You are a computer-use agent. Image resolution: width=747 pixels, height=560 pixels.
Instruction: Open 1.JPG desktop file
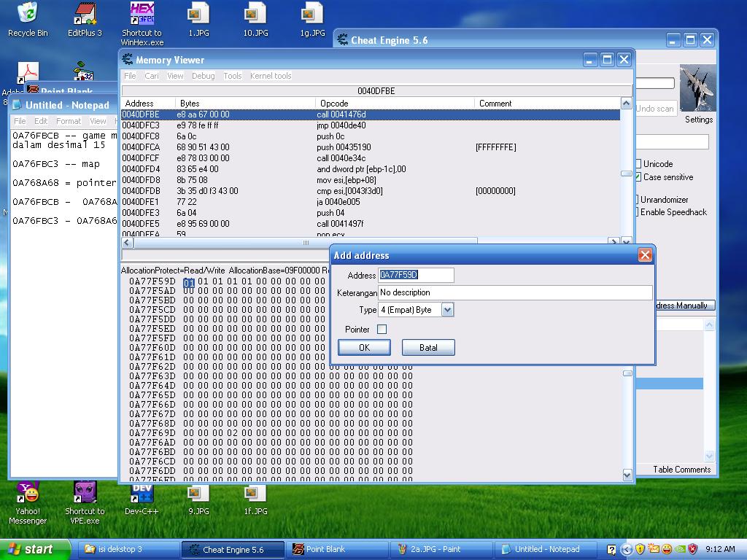click(x=198, y=19)
